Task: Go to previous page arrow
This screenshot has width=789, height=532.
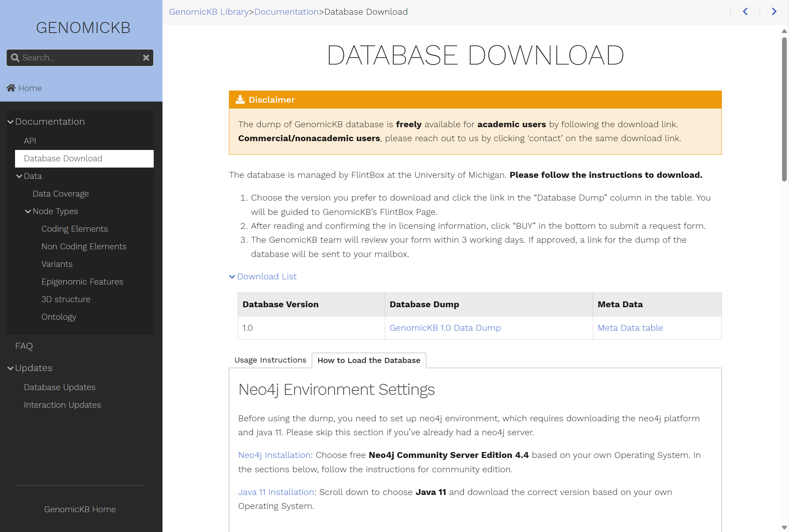Action: coord(745,12)
